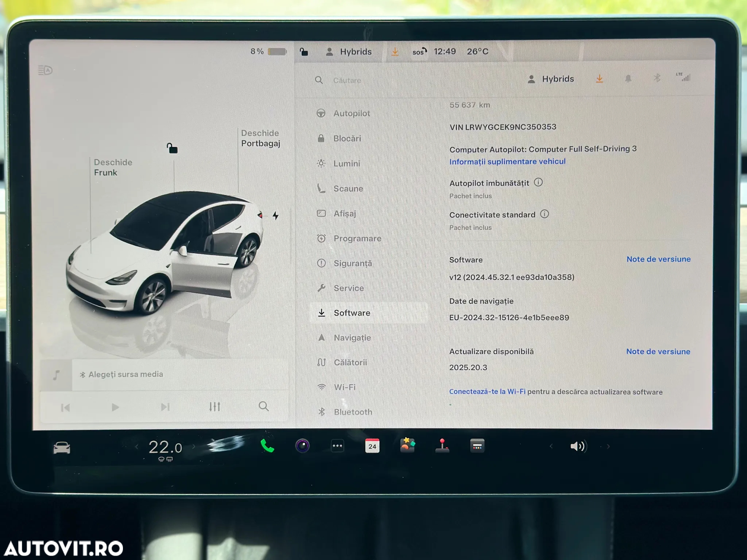Tap the SOS icon in status bar
747x560 pixels.
[419, 52]
